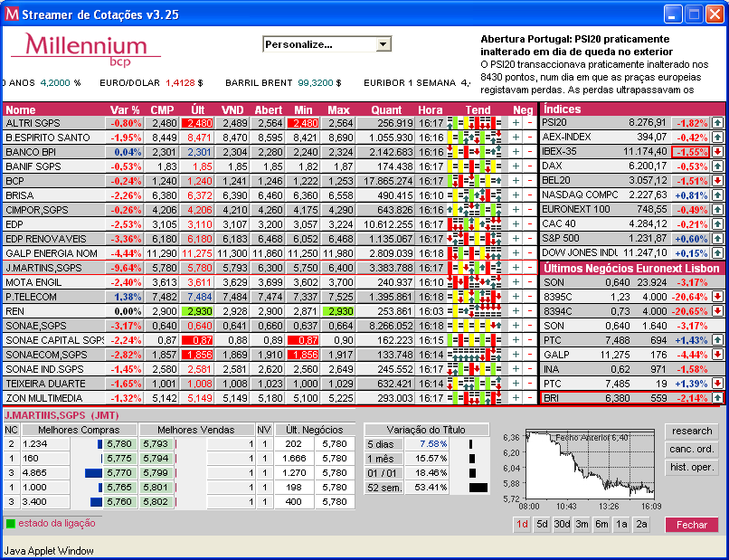Sort by the Max column header
Viewport: 729px width, 560px height.
pos(338,110)
